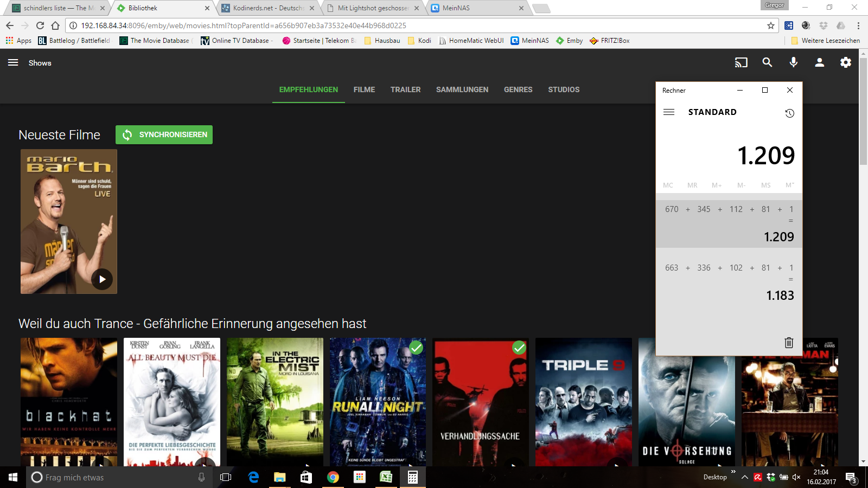
Task: Open Windows Store taskbar icon
Action: pyautogui.click(x=306, y=477)
